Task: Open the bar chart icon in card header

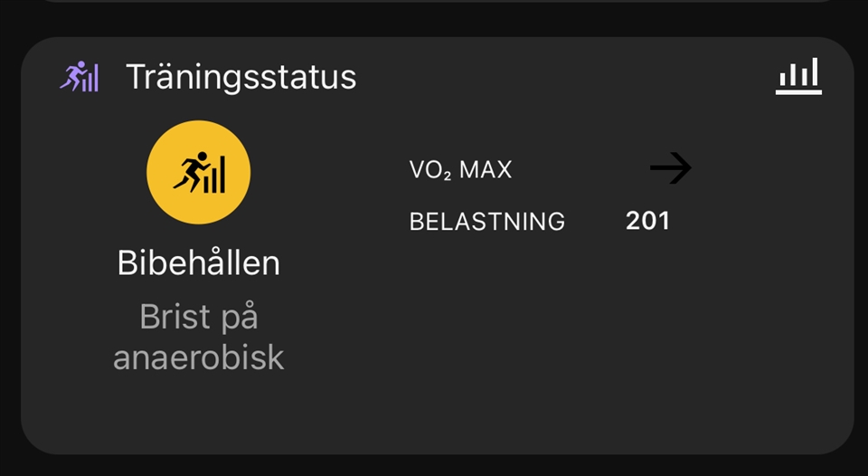Action: (798, 76)
